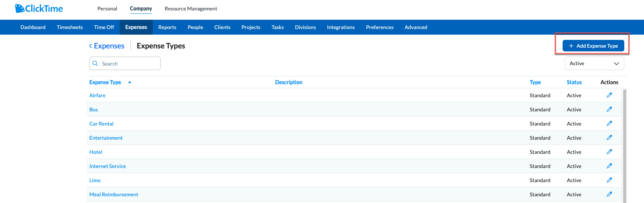Edit the Hotel pencil icon
The image size is (644, 203).
point(609,152)
